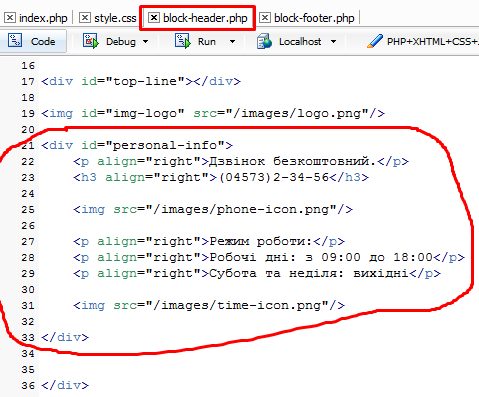The height and width of the screenshot is (397, 479).
Task: Click the "/images/logo.png" src value
Action: pos(297,113)
